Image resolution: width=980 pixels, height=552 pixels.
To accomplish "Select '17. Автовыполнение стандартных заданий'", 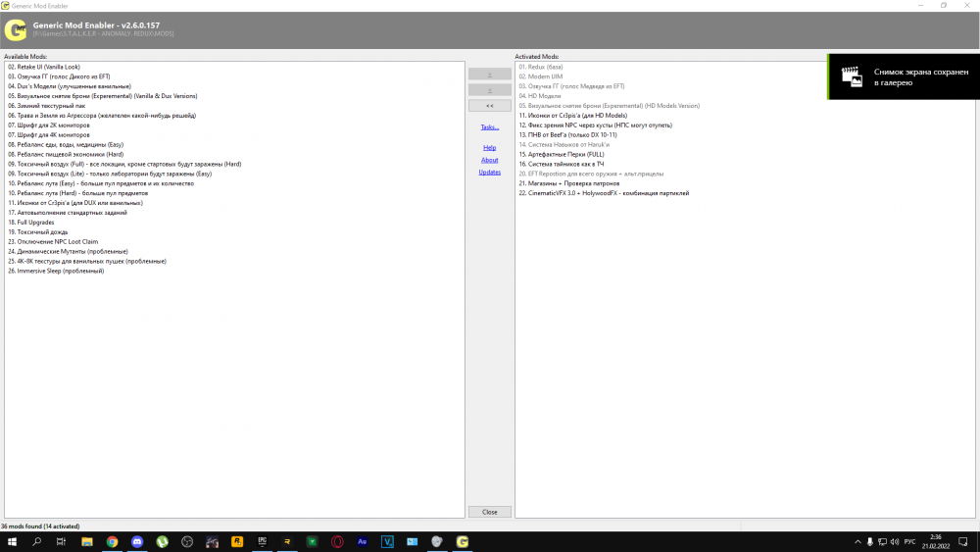I will [68, 213].
